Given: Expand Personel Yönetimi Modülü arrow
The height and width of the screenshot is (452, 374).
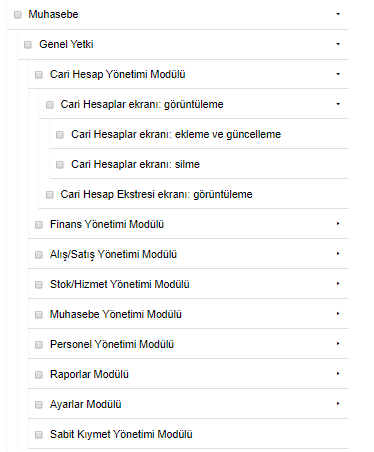Looking at the screenshot, I should pos(338,344).
